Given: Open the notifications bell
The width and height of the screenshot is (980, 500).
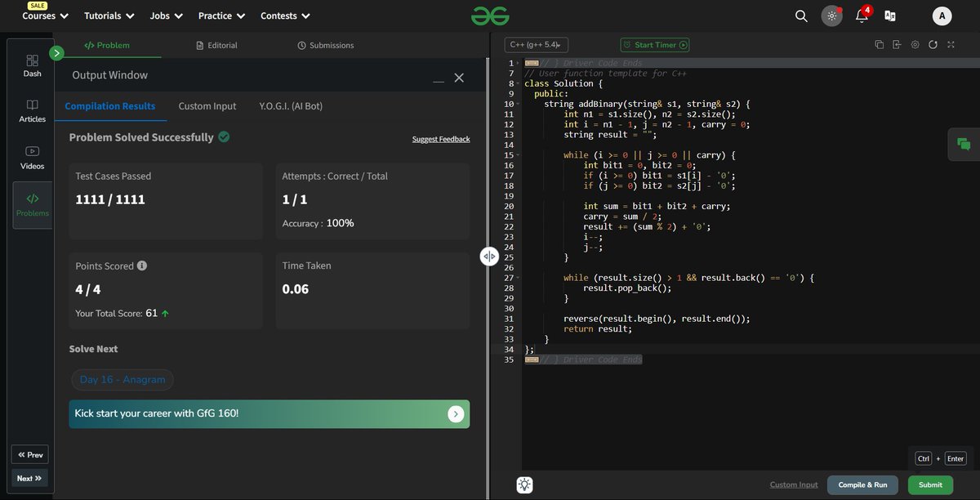Looking at the screenshot, I should tap(862, 16).
